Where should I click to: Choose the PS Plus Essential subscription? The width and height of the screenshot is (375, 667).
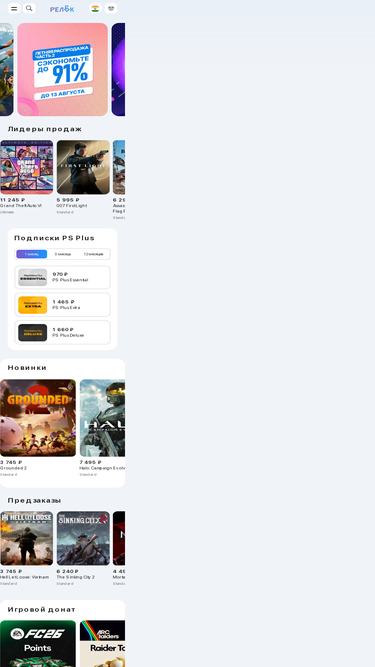tap(62, 277)
